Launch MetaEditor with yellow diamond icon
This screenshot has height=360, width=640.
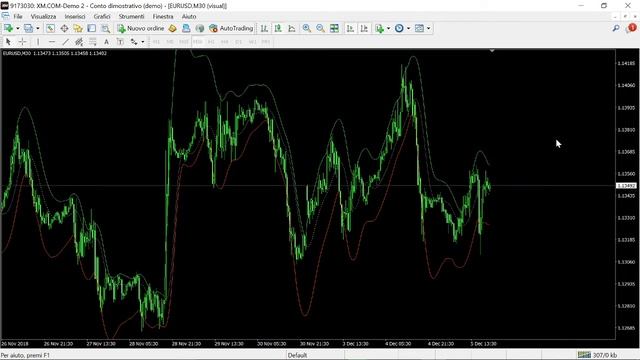[x=172, y=28]
